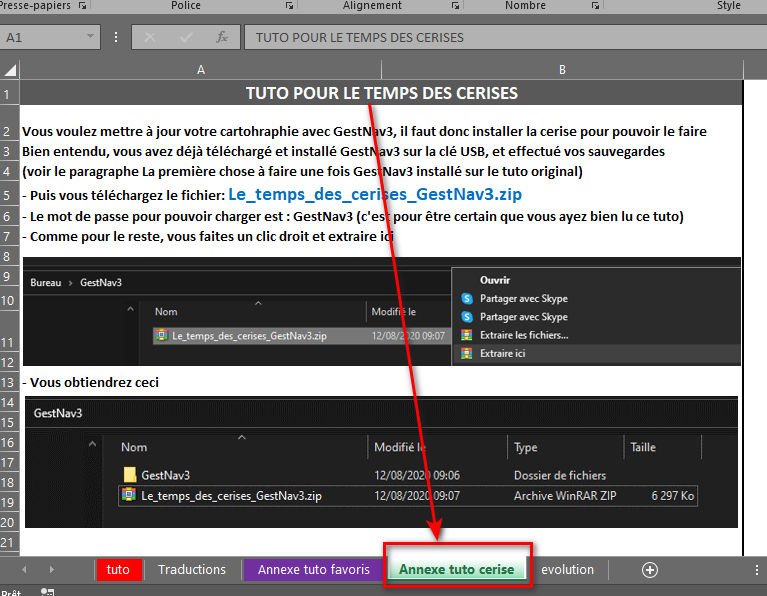Add a new sheet with plus button

[x=650, y=570]
